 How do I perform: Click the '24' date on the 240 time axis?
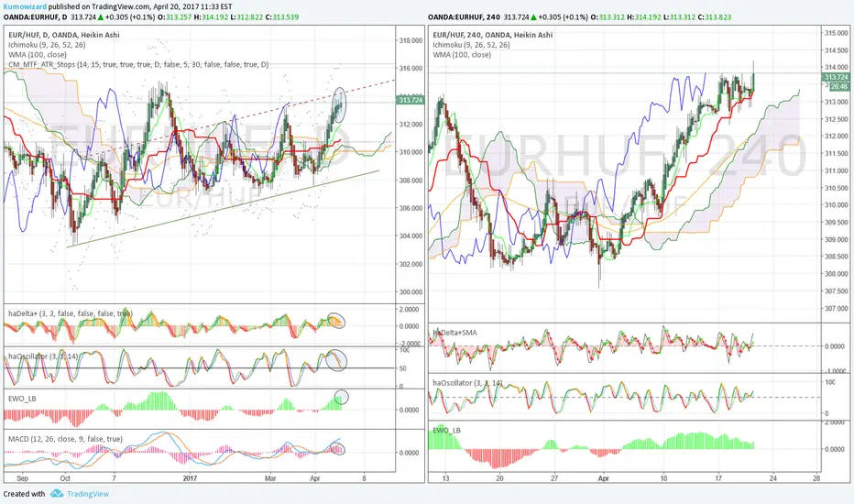tap(772, 478)
